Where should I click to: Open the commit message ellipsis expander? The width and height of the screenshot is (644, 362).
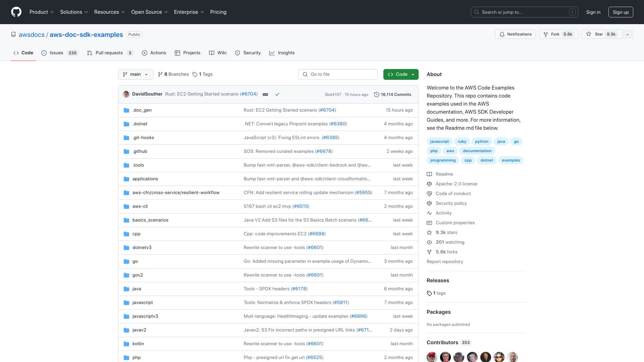(x=265, y=95)
